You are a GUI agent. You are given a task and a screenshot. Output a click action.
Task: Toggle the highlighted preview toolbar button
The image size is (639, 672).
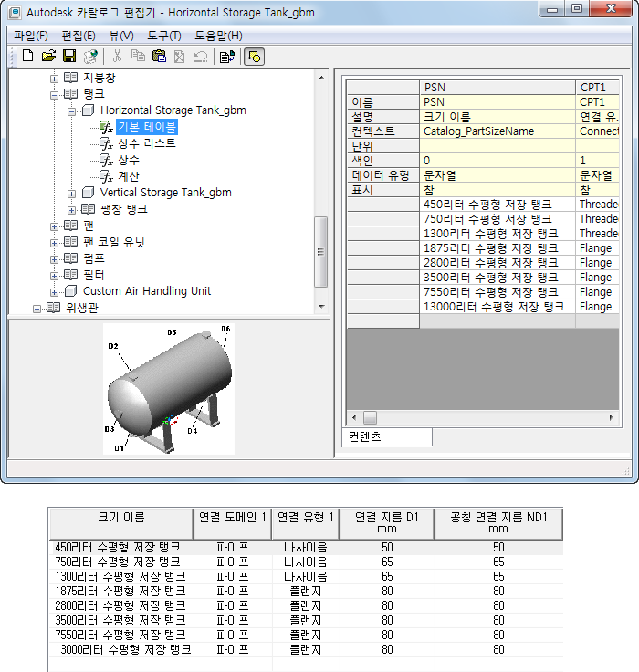pyautogui.click(x=254, y=57)
